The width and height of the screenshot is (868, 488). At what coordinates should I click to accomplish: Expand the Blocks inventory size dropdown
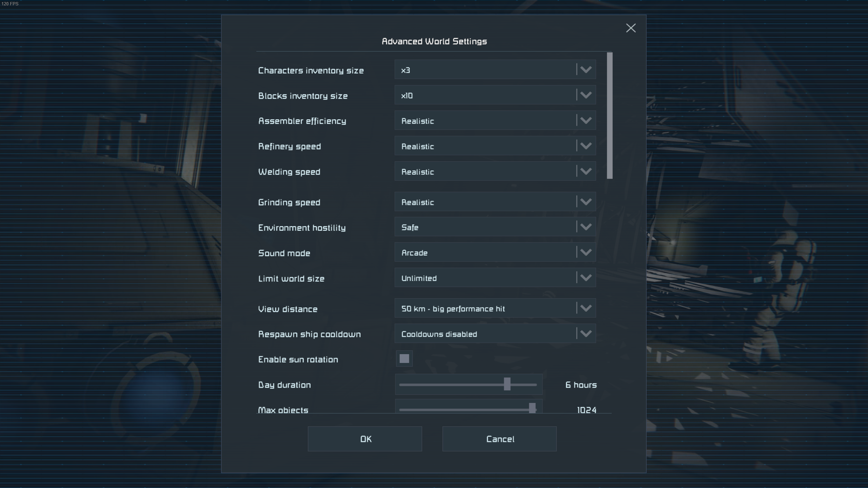point(586,95)
